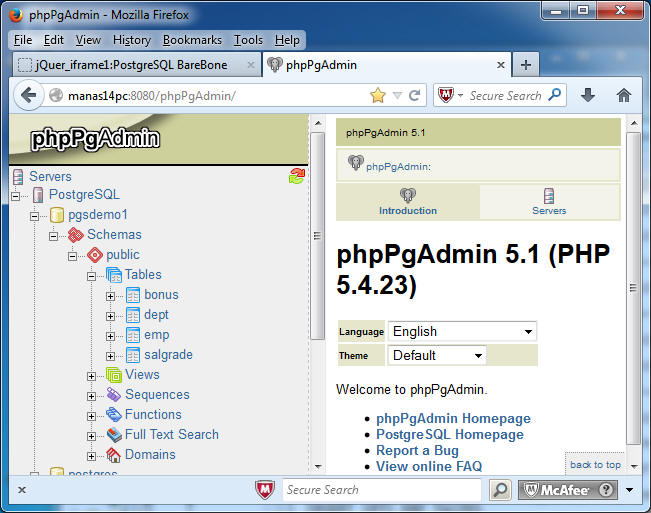Expand the Full Text Search node
Image resolution: width=651 pixels, height=513 pixels.
click(x=92, y=436)
